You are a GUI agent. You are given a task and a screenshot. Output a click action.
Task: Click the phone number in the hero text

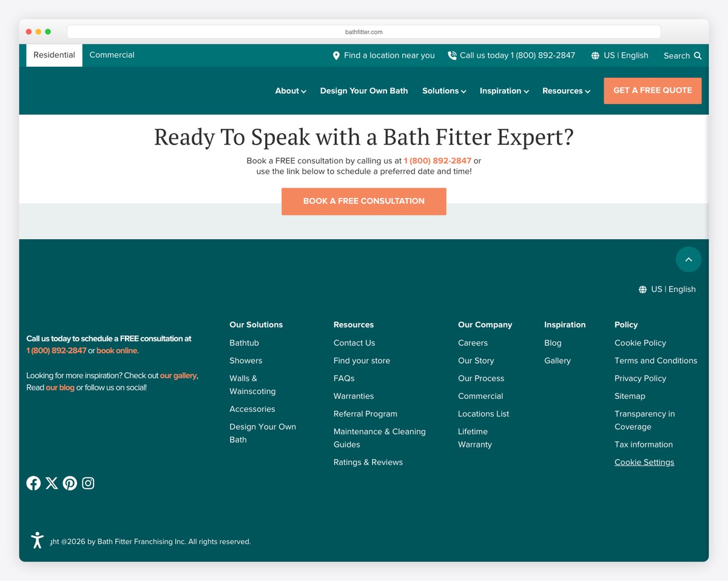tap(437, 161)
